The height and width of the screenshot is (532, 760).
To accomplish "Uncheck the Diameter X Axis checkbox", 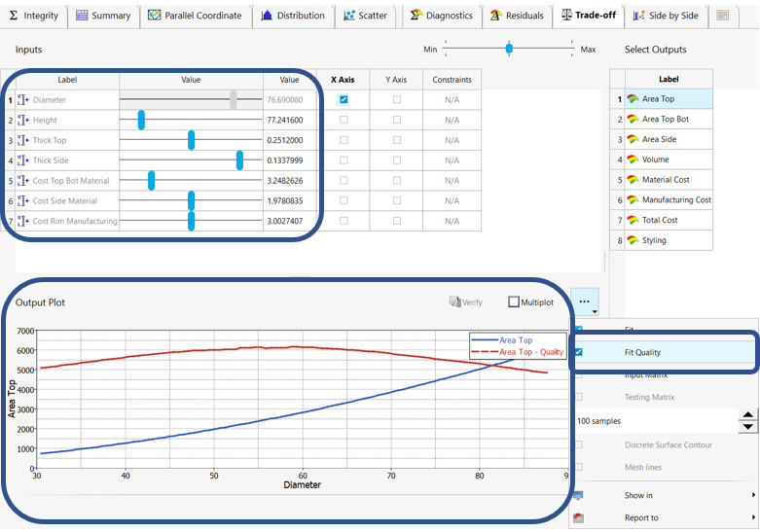I will [x=343, y=100].
